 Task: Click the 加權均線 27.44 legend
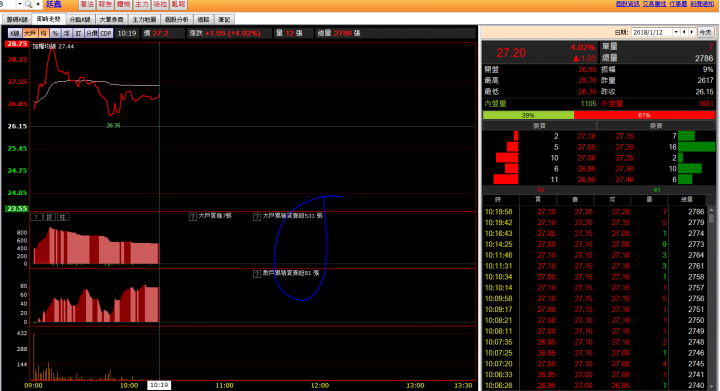[x=53, y=46]
